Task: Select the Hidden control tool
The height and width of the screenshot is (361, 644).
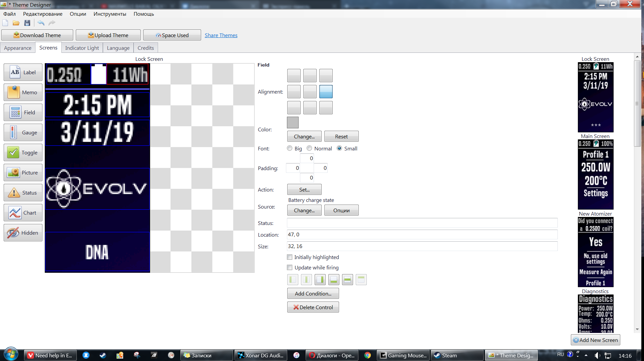Action: click(x=23, y=233)
